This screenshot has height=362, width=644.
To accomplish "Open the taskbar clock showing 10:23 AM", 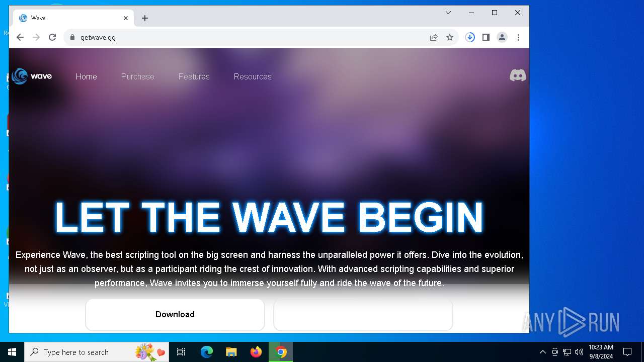I will (x=601, y=352).
